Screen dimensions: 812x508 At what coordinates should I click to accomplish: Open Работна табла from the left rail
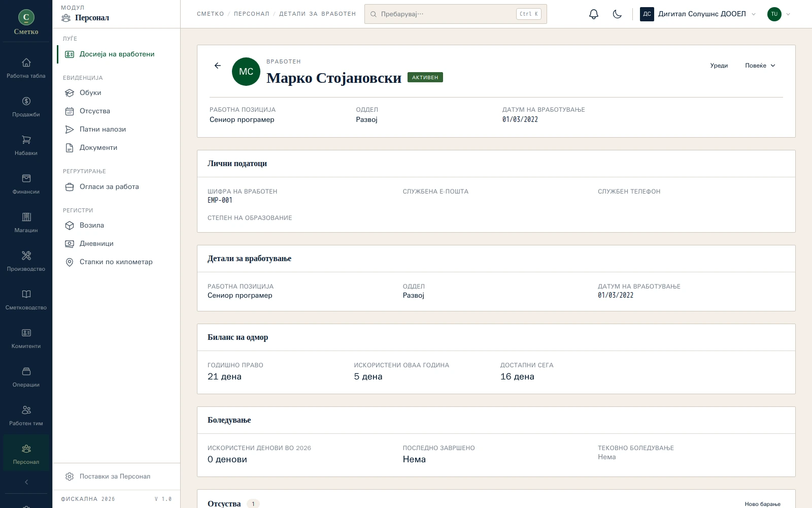[x=26, y=68]
